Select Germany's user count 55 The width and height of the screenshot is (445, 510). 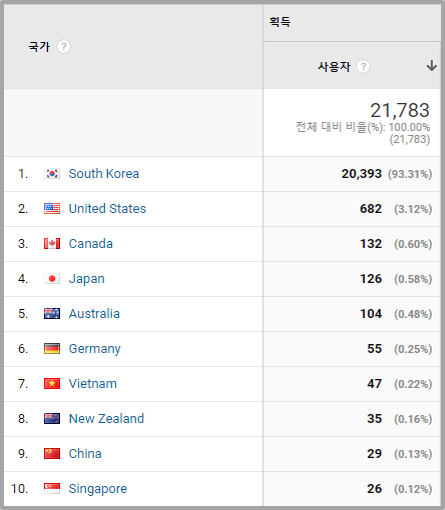(374, 349)
